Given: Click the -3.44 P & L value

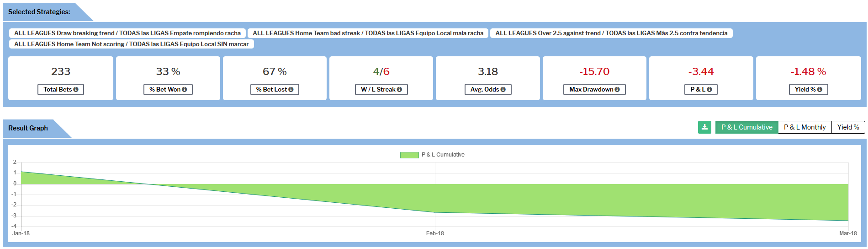Looking at the screenshot, I should point(701,72).
